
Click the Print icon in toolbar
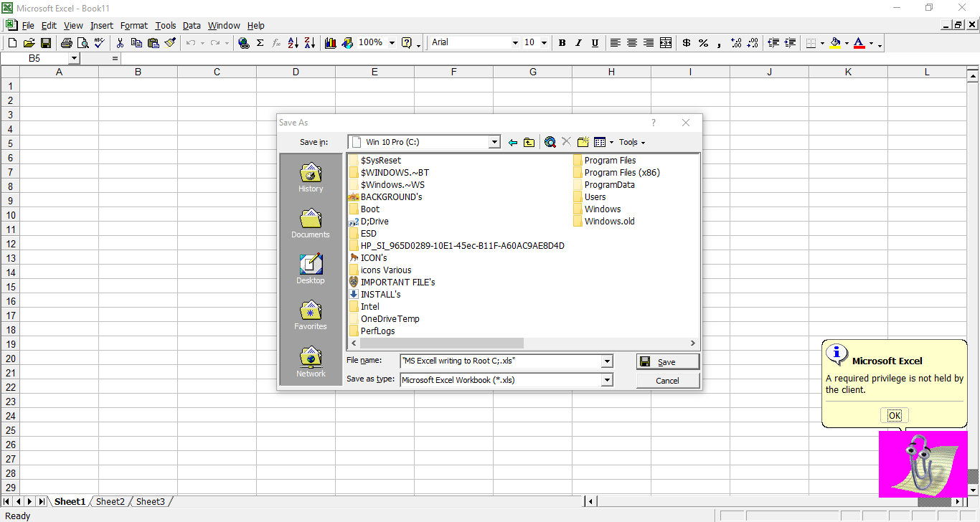click(67, 43)
